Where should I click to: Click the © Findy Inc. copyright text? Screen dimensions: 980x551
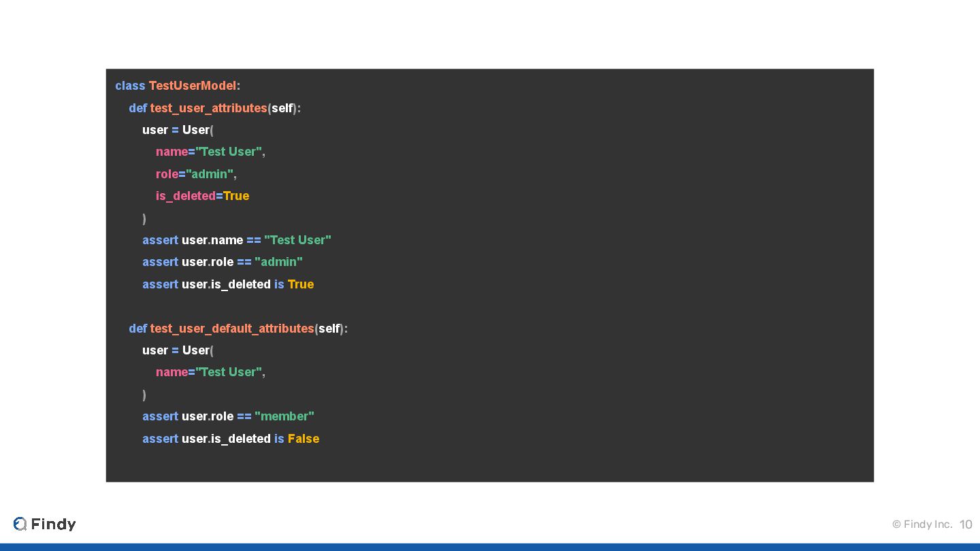click(x=921, y=524)
